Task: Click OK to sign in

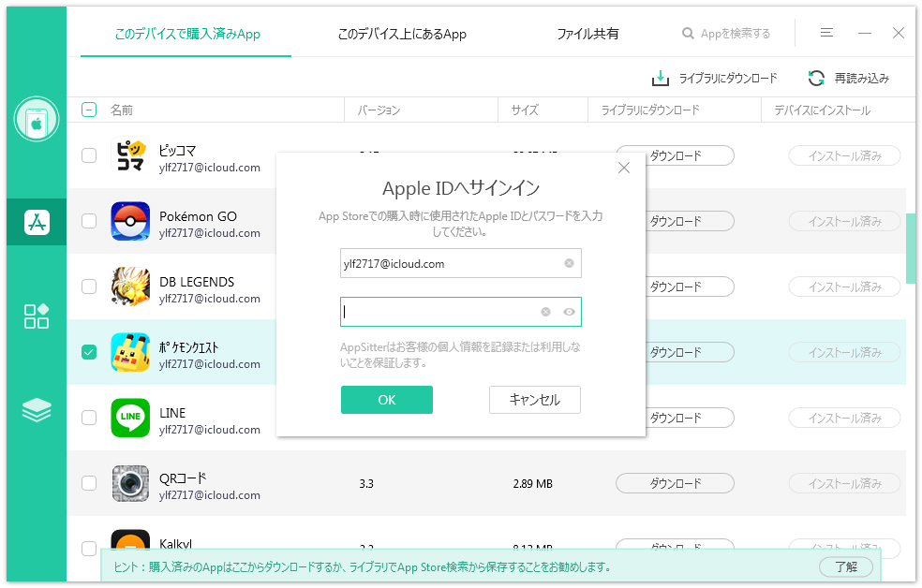Action: coord(387,400)
